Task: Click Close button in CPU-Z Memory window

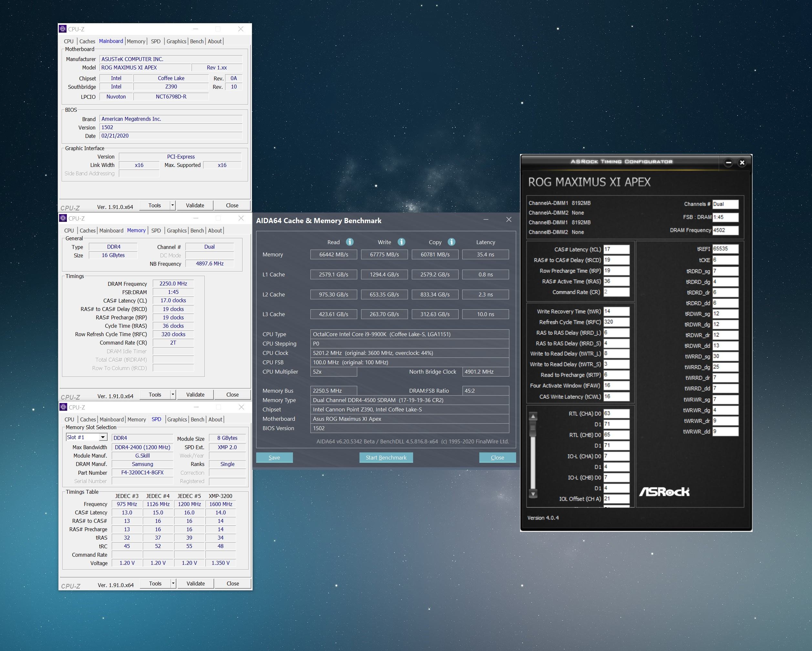Action: click(x=232, y=395)
